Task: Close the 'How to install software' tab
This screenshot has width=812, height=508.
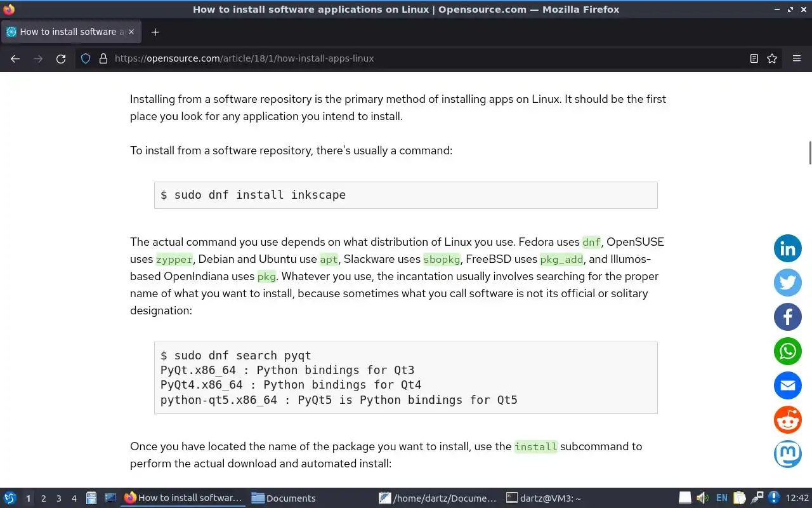Action: point(131,32)
